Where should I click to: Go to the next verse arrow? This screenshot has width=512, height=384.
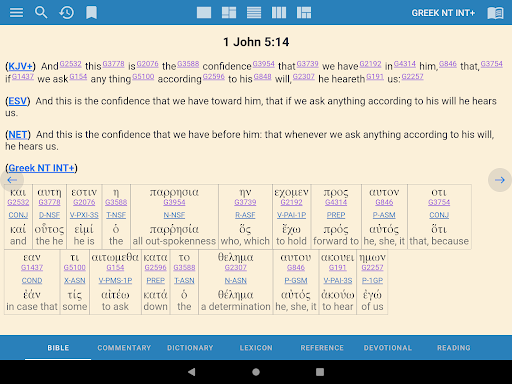click(500, 180)
